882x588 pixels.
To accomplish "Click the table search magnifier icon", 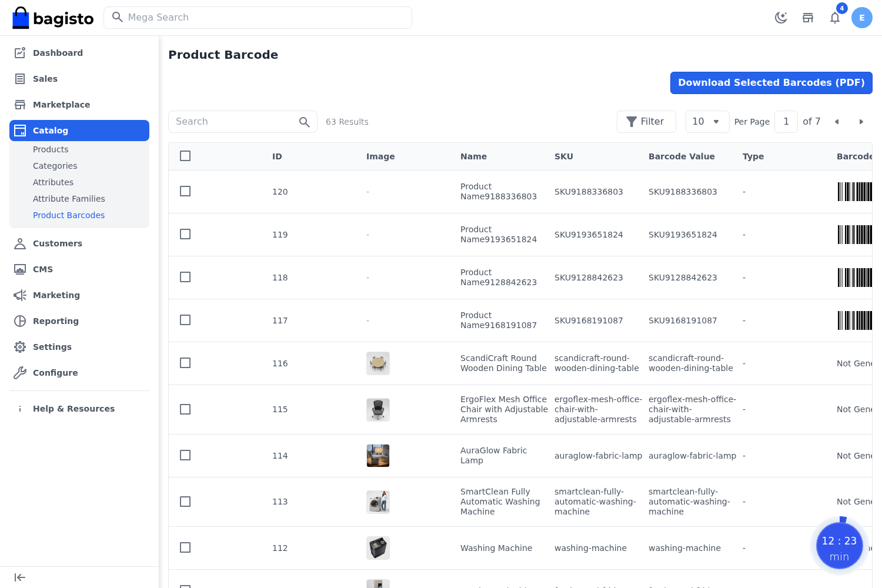I will click(x=304, y=122).
